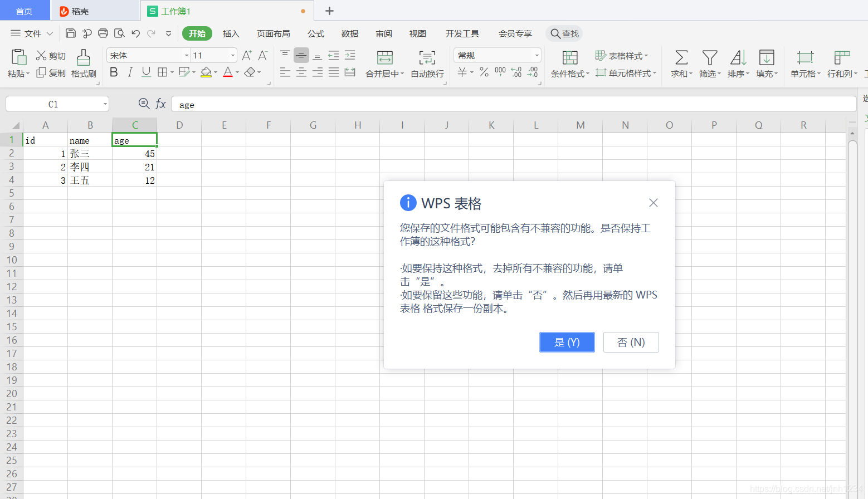Open a new tab with plus
The height and width of the screenshot is (499, 868).
(329, 11)
